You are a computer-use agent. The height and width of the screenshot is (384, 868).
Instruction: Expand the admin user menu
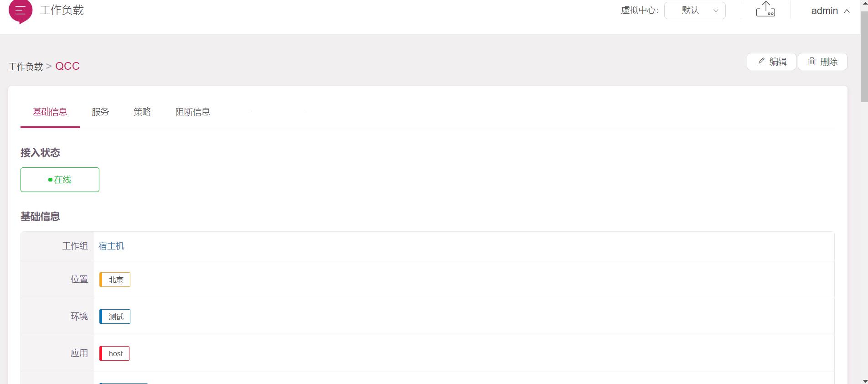(830, 11)
